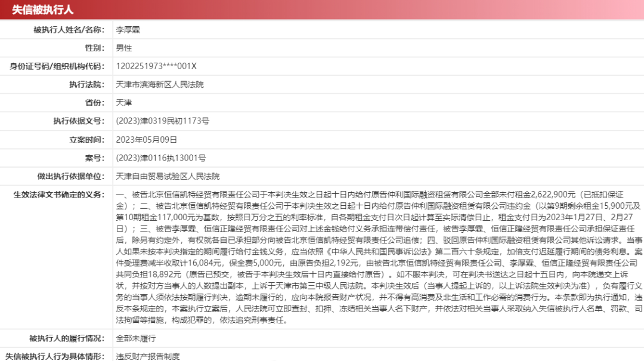This screenshot has height=361, width=644.
Task: Click the 被执行人的履行情况 label
Action: [67, 338]
